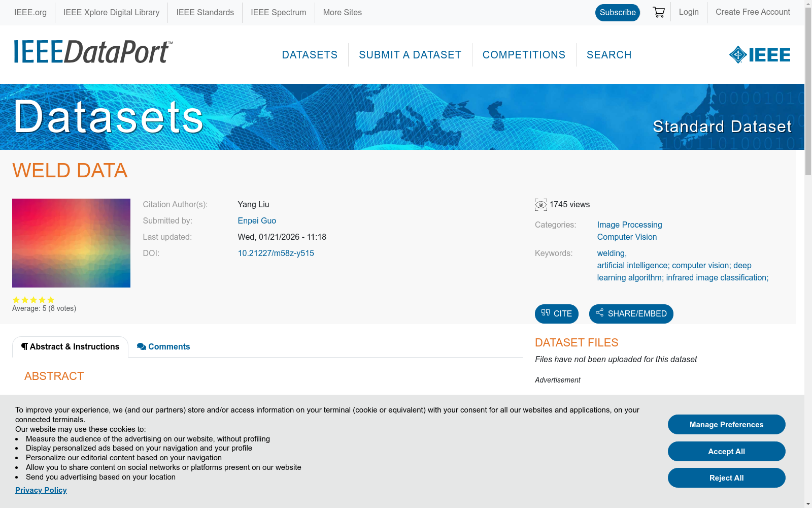Open the WELD DATA dataset thumbnail image
This screenshot has height=508, width=812.
pos(71,243)
